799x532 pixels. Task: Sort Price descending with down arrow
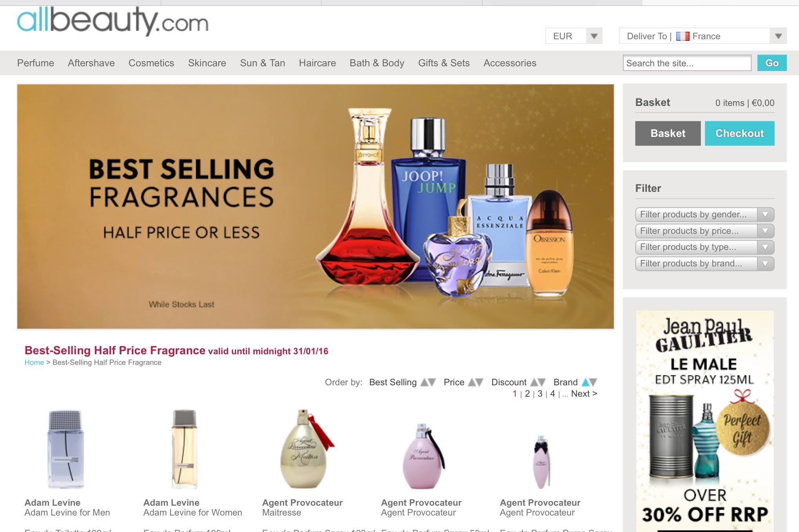479,382
